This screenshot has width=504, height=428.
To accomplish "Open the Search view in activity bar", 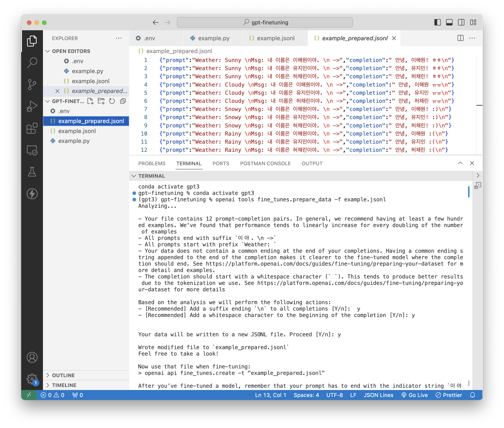I will point(32,63).
